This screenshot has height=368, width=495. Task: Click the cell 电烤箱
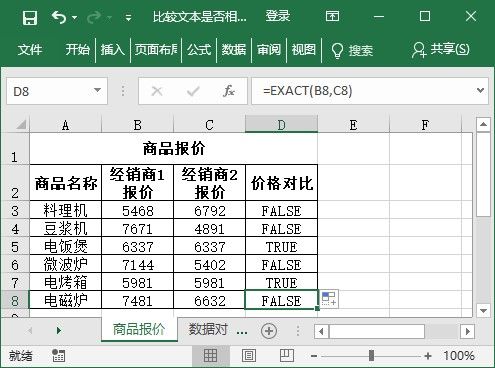coord(66,282)
